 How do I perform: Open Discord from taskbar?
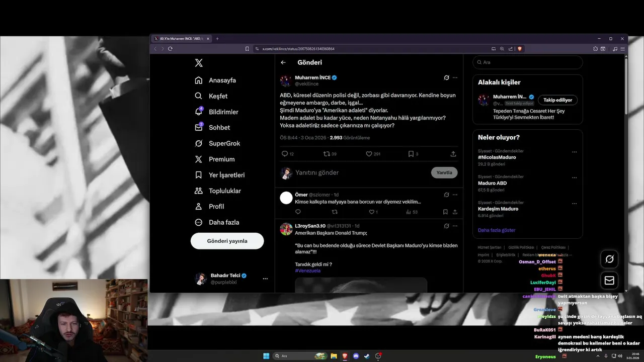pyautogui.click(x=356, y=356)
